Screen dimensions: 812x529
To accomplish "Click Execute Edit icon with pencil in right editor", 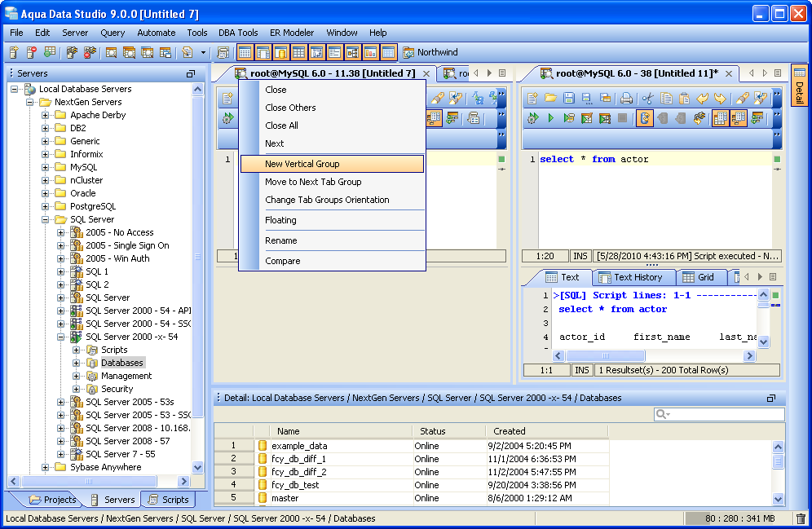I will 586,118.
